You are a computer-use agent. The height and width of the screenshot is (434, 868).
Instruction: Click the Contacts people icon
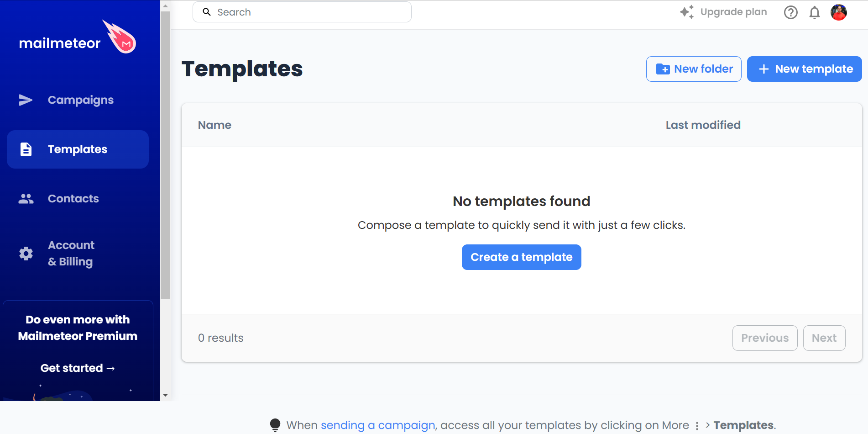pyautogui.click(x=26, y=199)
